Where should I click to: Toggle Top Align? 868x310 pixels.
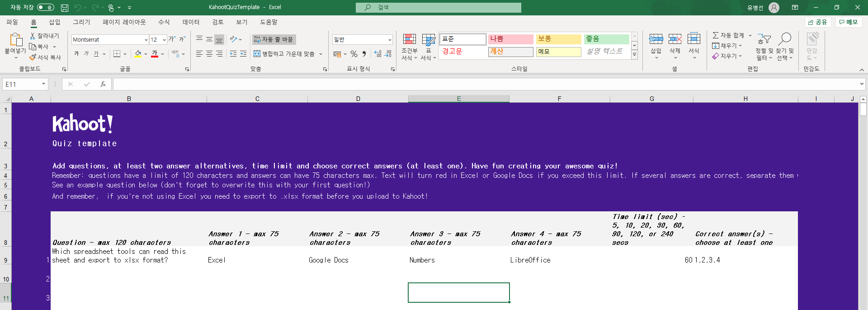click(199, 39)
